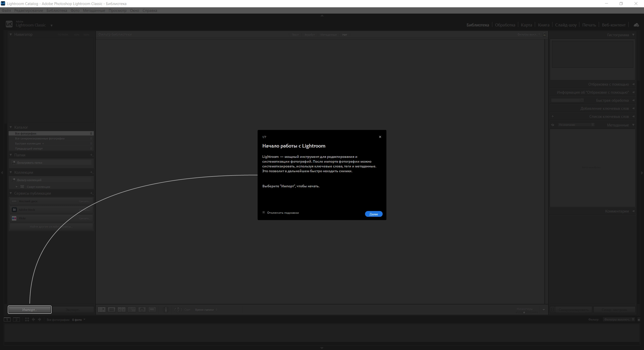Viewport: 644px width, 350px height.
Task: Click the library filter lock icon
Action: tap(544, 34)
